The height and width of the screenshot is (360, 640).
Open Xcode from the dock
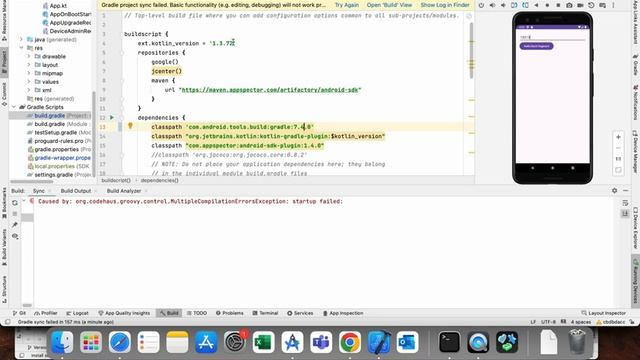pos(379,342)
